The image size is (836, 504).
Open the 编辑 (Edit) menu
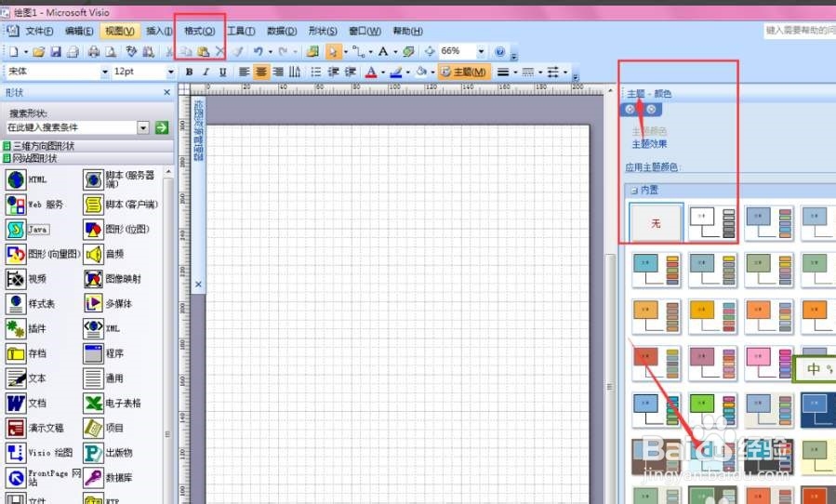pos(79,31)
